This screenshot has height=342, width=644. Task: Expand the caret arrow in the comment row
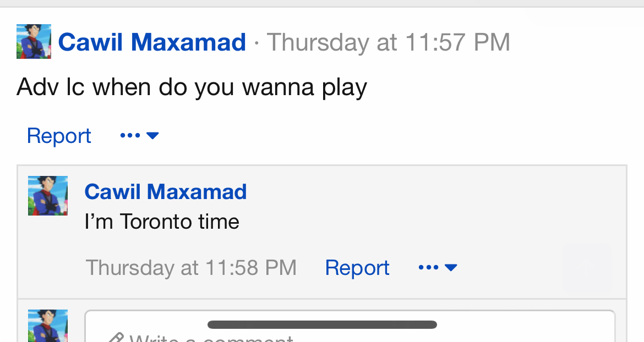pyautogui.click(x=451, y=268)
